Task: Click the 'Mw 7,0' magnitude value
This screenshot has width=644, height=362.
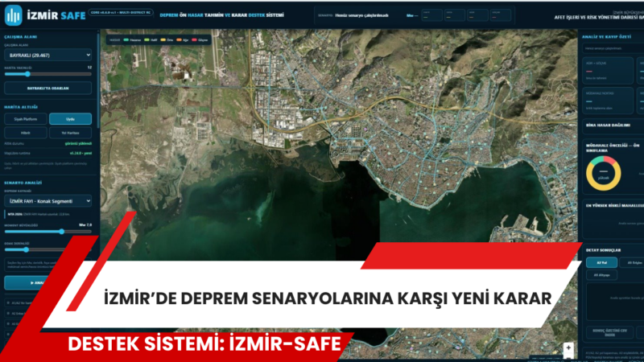Action: [x=85, y=225]
